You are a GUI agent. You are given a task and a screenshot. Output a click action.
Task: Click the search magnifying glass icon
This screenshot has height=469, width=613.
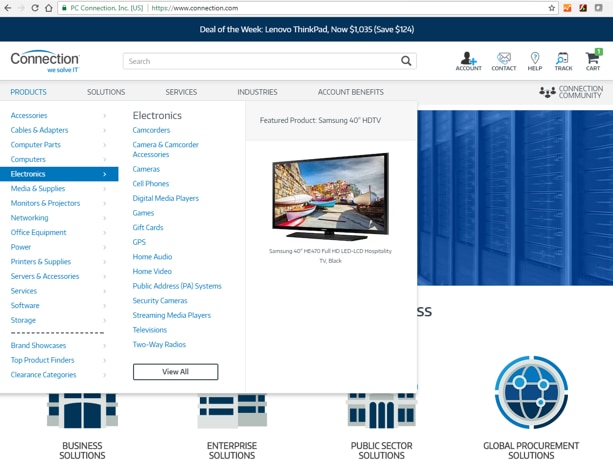coord(406,61)
